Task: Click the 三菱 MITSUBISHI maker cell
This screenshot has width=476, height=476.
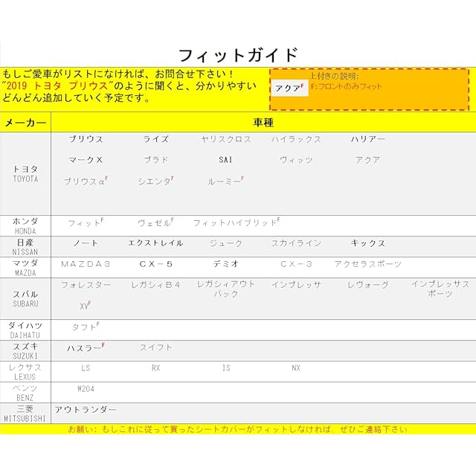Action: click(25, 414)
